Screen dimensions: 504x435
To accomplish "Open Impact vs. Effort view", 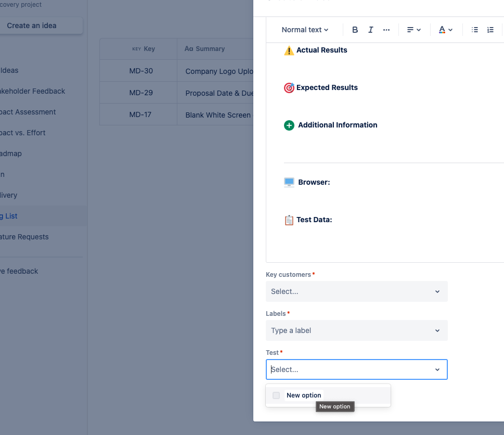I will tap(22, 133).
